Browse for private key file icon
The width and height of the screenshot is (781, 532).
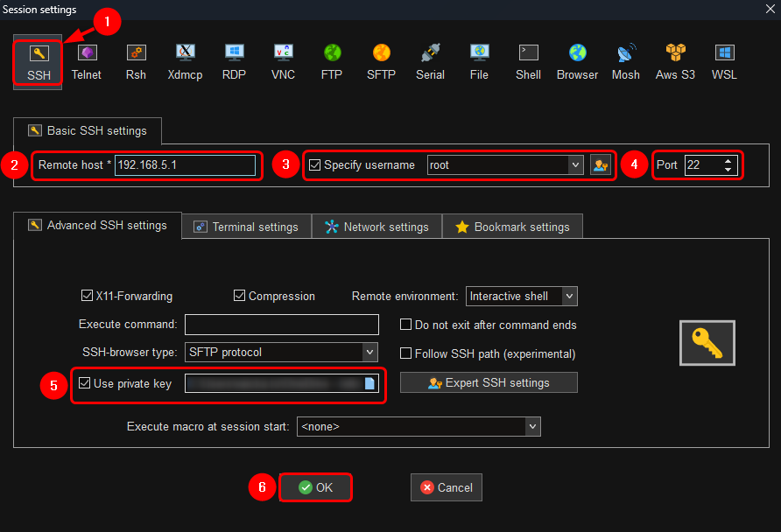[x=369, y=383]
